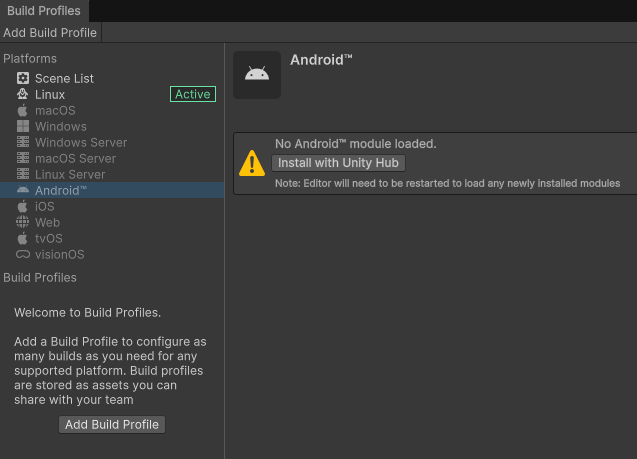Click the Web globe icon
637x459 pixels.
click(23, 222)
